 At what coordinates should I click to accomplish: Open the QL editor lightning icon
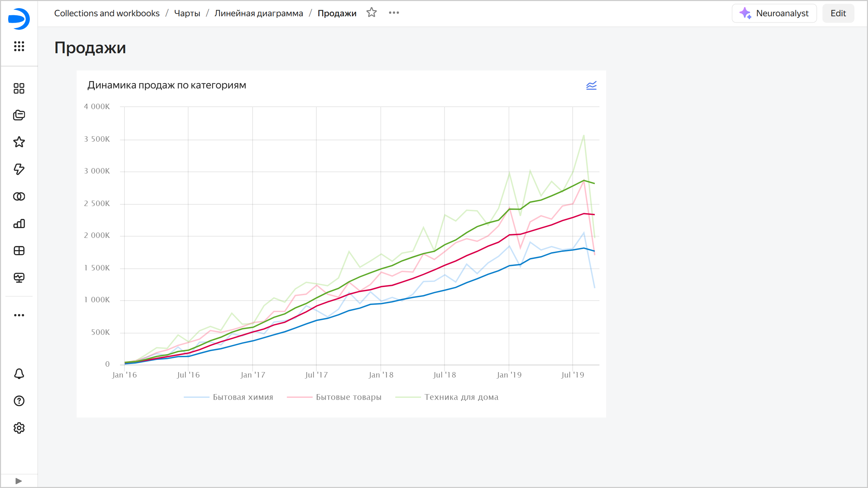coord(19,169)
